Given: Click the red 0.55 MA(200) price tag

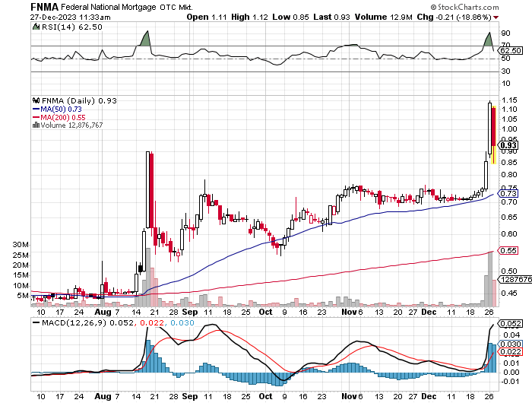Looking at the screenshot, I should point(508,251).
